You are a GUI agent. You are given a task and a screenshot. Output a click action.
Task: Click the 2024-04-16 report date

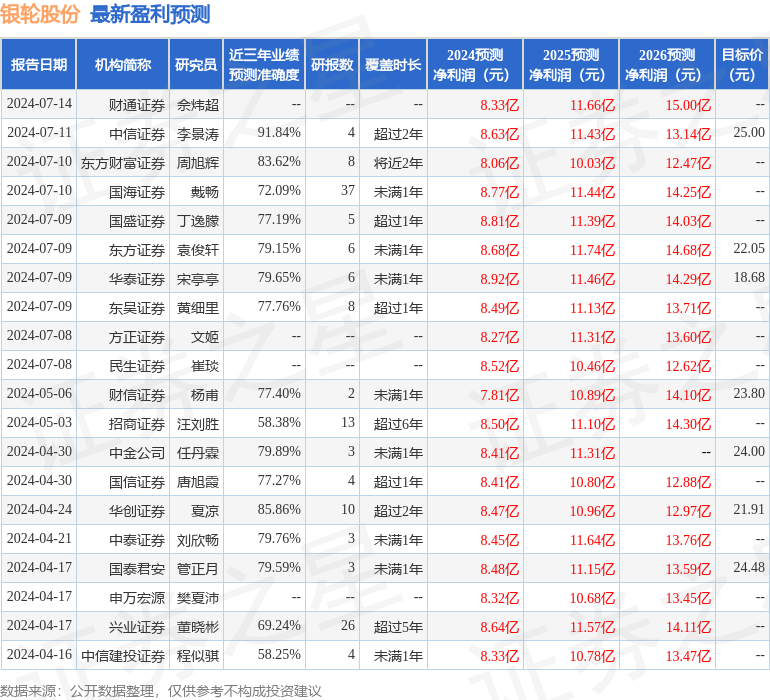point(39,654)
